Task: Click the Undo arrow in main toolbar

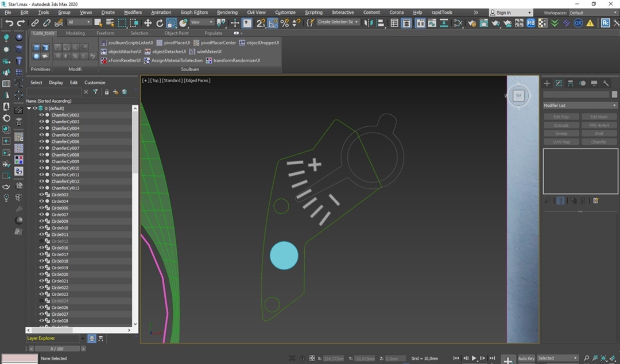Action: (9, 23)
